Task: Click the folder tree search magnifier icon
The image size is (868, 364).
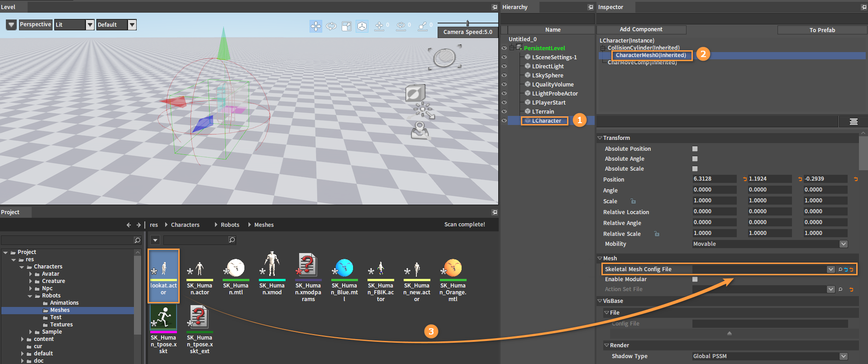Action: [x=138, y=240]
